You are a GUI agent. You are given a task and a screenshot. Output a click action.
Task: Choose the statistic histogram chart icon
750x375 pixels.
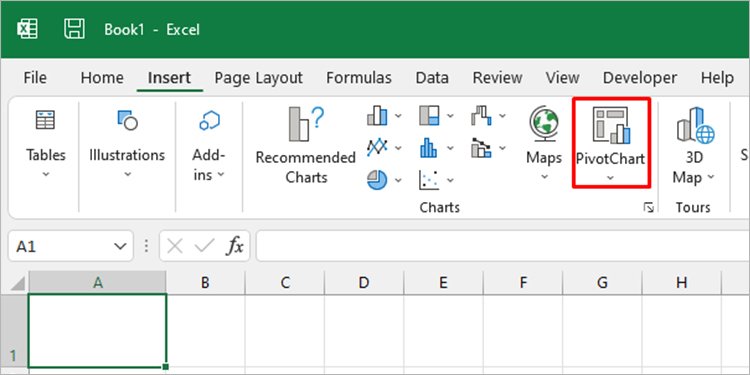[x=429, y=147]
